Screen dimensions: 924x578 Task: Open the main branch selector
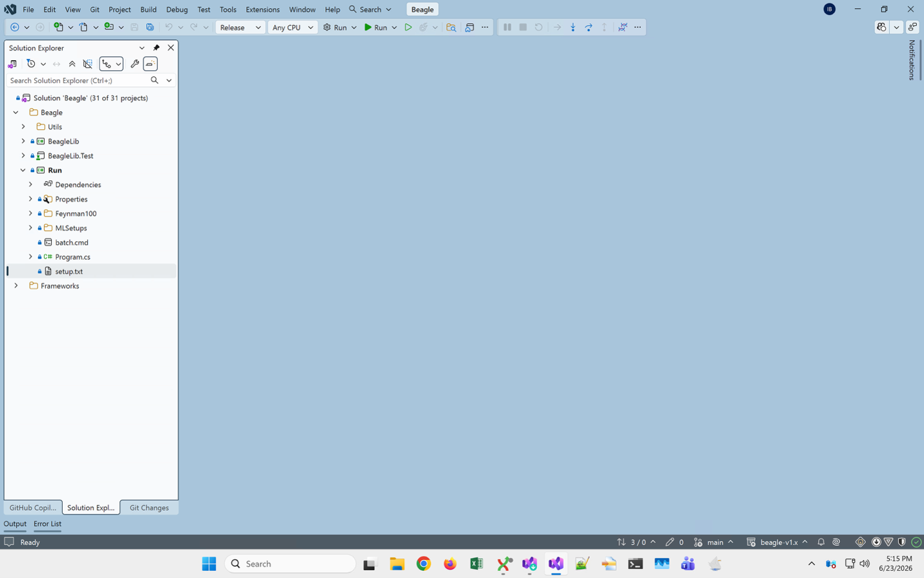tap(714, 542)
